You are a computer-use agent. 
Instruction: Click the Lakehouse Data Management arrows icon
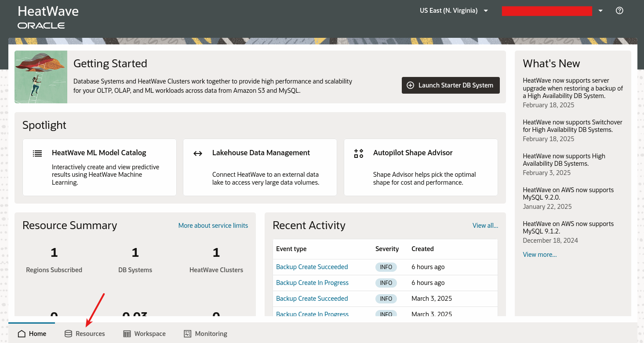(x=198, y=153)
